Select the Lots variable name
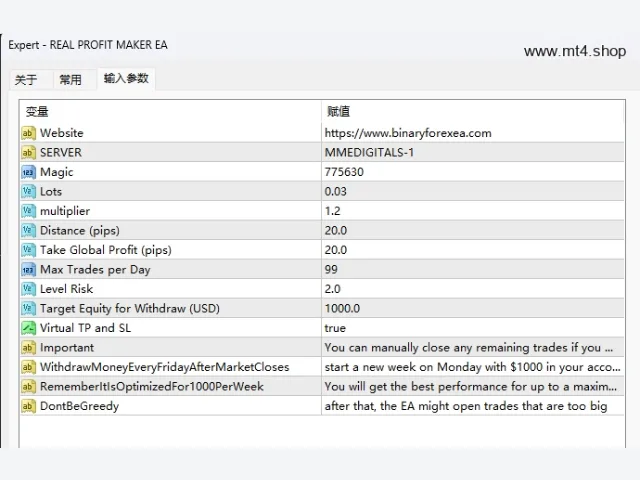Image resolution: width=640 pixels, height=480 pixels. 51,191
